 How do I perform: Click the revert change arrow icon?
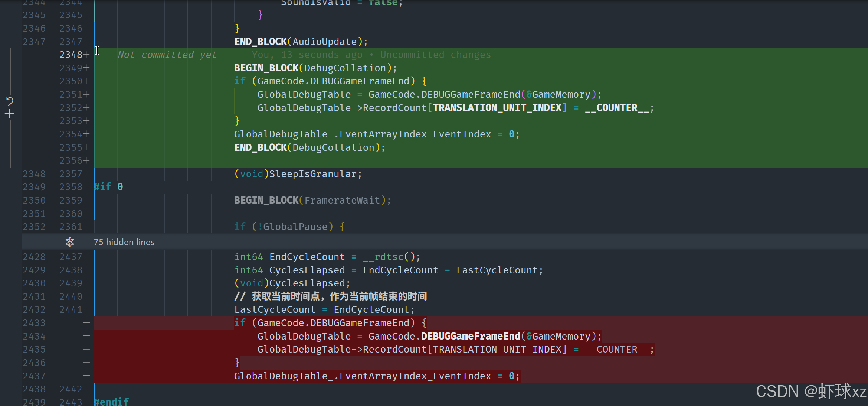[x=10, y=101]
